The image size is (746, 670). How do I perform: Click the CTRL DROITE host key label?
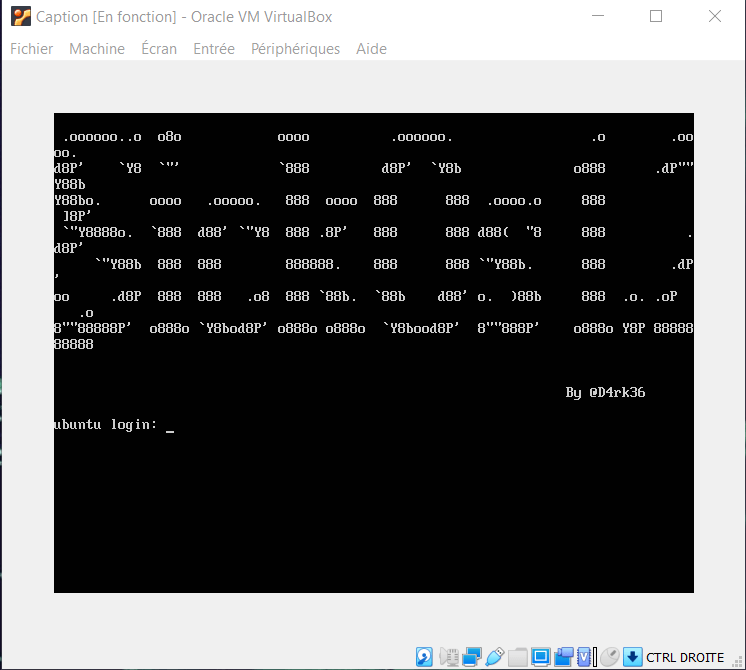tap(685, 658)
